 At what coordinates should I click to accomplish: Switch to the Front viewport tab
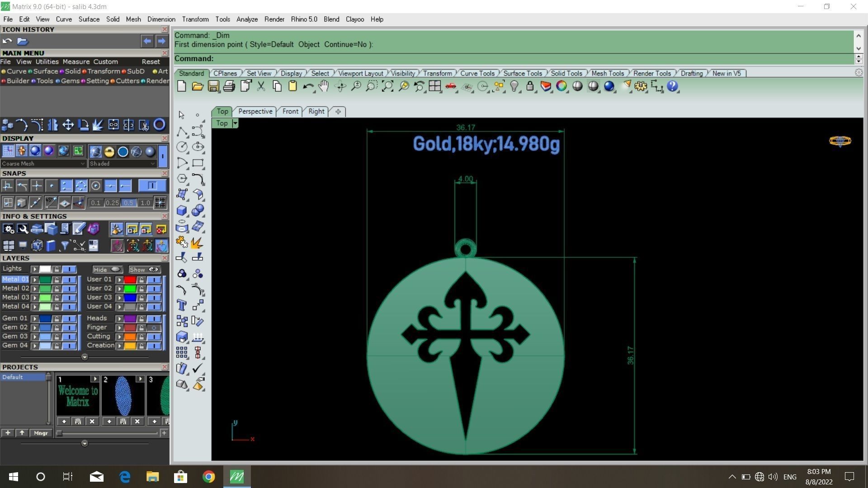tap(290, 111)
